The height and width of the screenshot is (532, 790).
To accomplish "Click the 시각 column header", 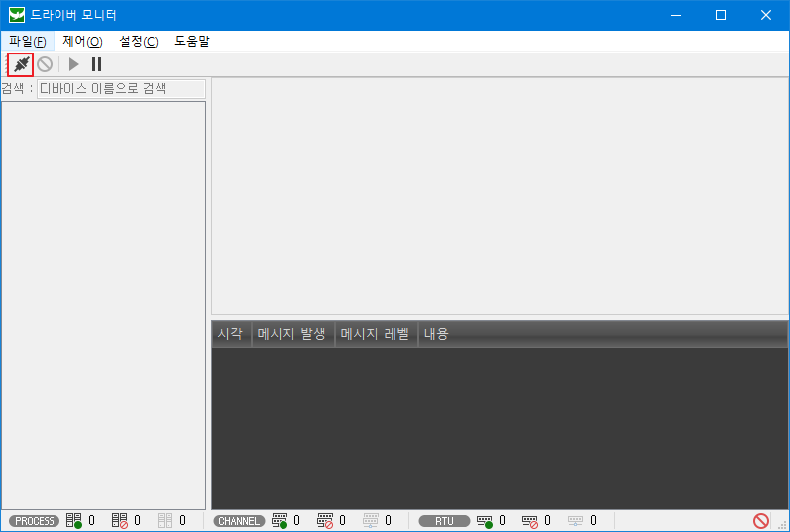I will coord(231,334).
